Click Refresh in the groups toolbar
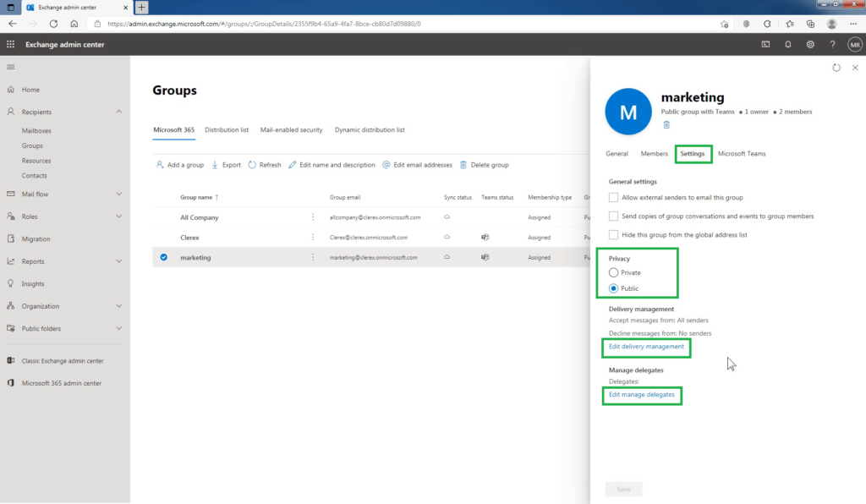866x504 pixels. coord(265,165)
